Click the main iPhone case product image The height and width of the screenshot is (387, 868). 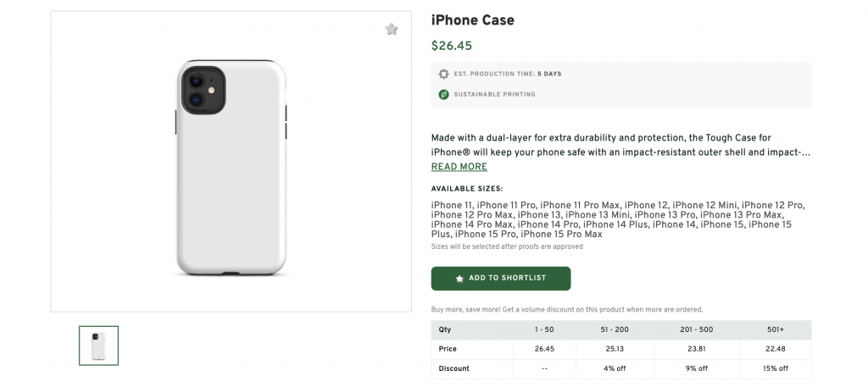(x=231, y=168)
